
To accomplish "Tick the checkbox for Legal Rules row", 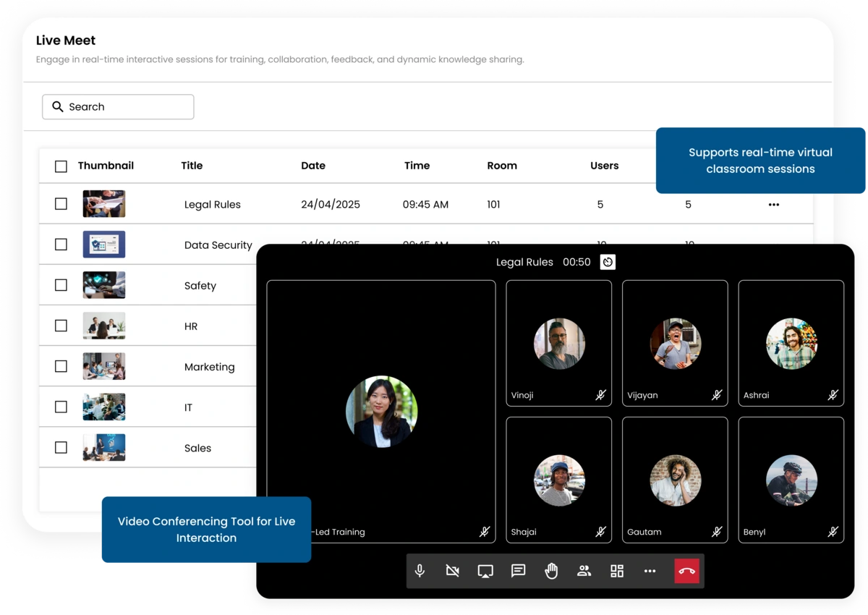I will 61,204.
